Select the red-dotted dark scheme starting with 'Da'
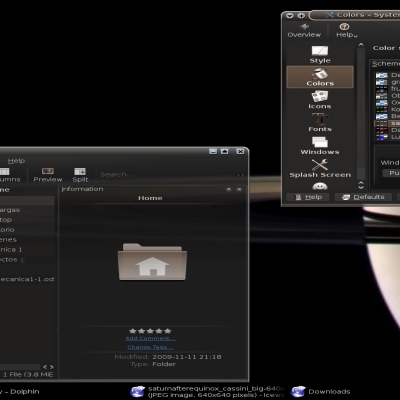The image size is (400, 400). click(x=387, y=130)
